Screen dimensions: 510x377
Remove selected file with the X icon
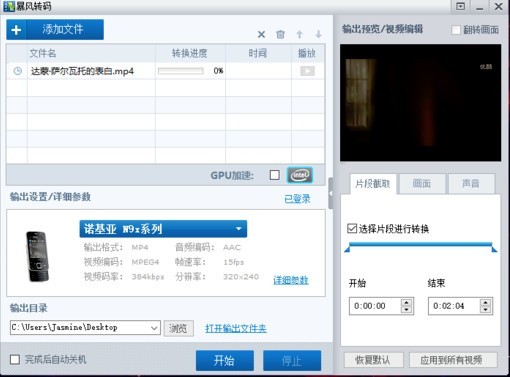[x=261, y=34]
